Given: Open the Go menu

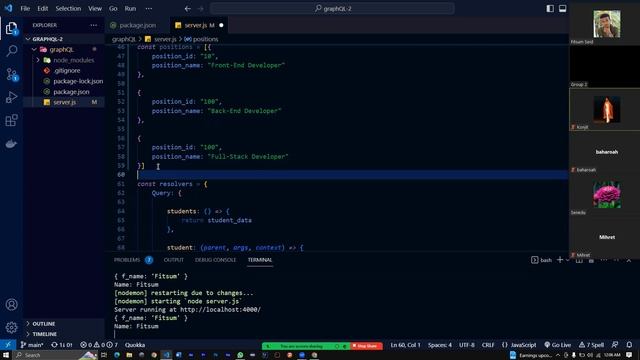Looking at the screenshot, I should tap(113, 9).
